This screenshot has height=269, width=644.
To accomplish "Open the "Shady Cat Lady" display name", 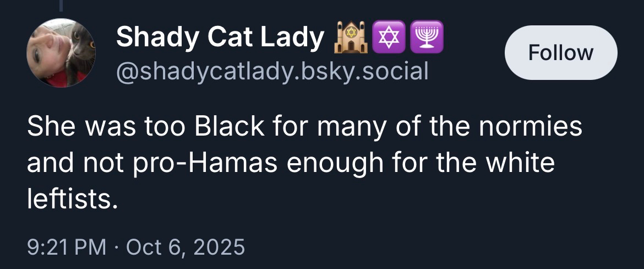I will [x=220, y=37].
